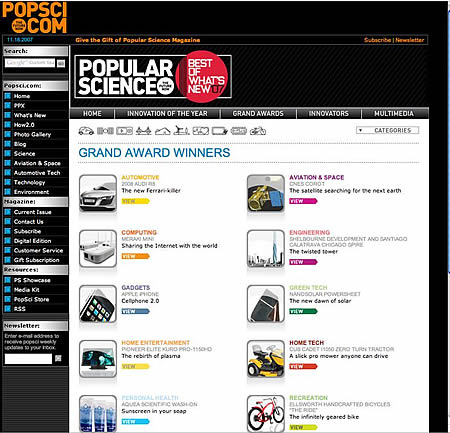Open the Pioneer plasma TV thumbnail

pos(98,359)
